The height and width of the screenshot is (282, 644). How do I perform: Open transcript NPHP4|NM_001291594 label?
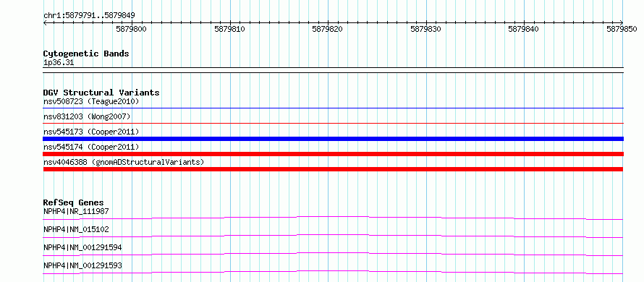[82, 247]
